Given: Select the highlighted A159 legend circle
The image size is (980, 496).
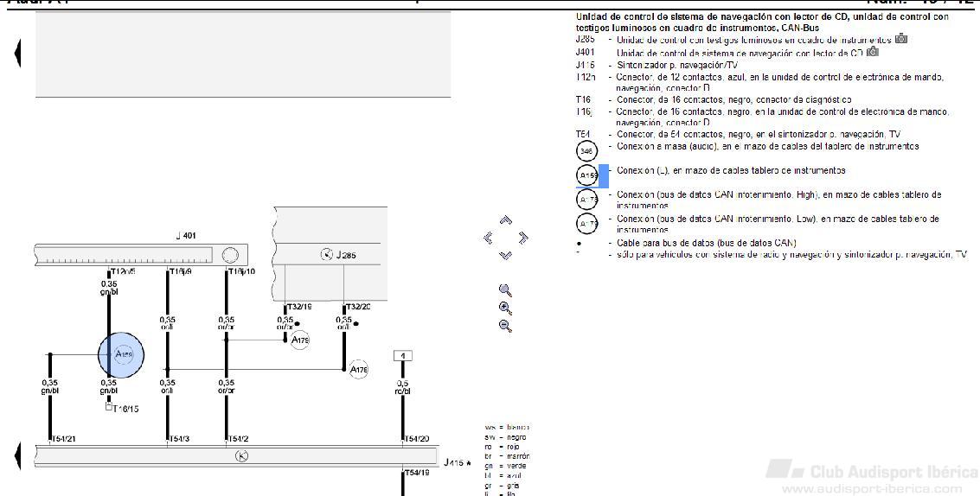Looking at the screenshot, I should pyautogui.click(x=587, y=175).
